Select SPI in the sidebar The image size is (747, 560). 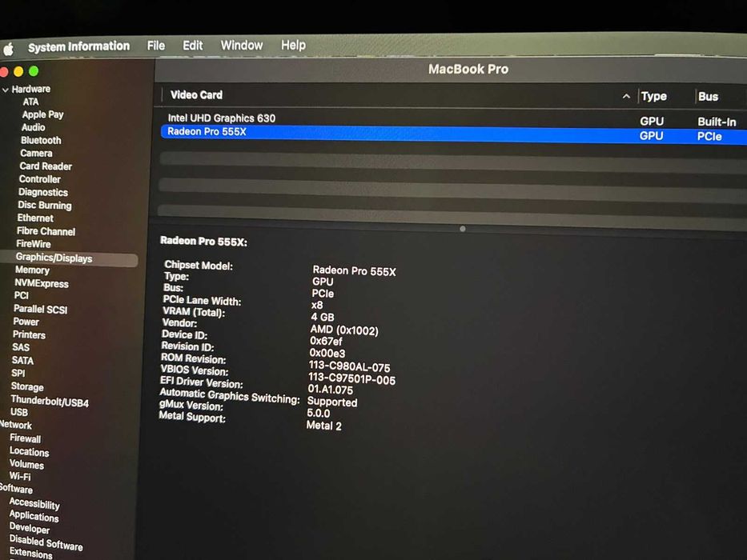18,374
